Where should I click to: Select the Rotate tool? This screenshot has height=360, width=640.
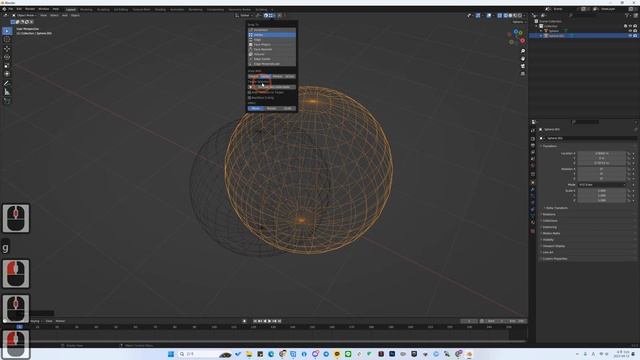[x=7, y=57]
